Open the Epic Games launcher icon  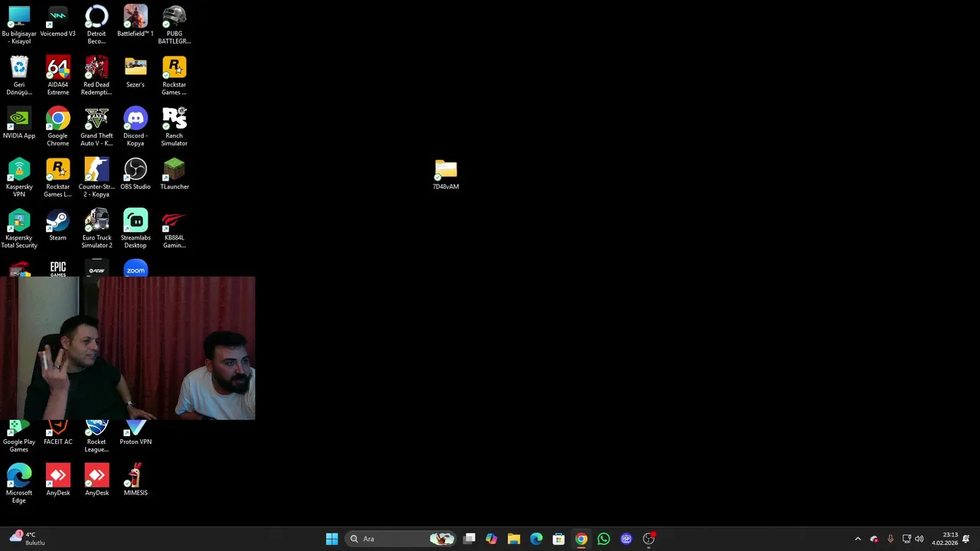[57, 269]
